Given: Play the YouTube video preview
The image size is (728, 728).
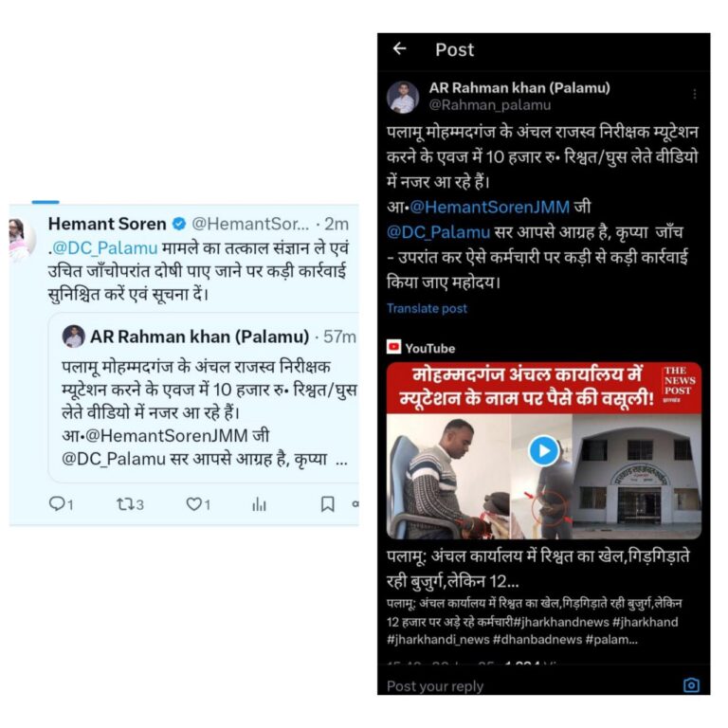Looking at the screenshot, I should (544, 451).
